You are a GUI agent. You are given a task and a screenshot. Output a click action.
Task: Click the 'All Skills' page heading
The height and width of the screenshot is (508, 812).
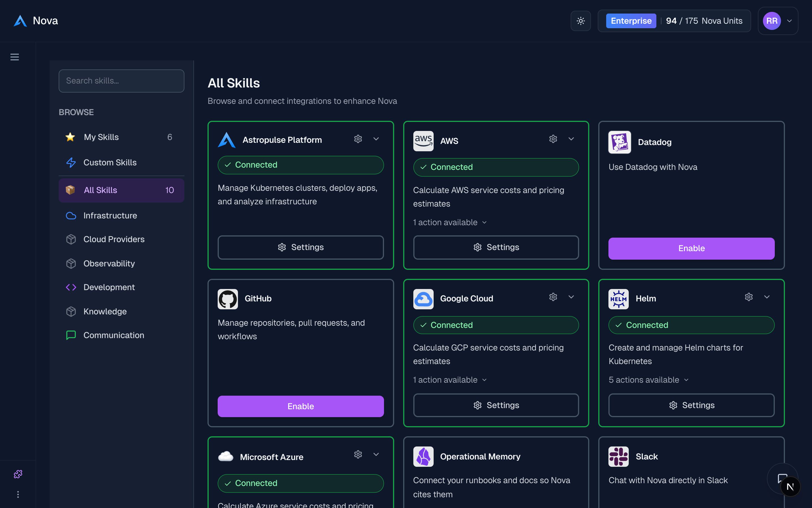click(x=234, y=83)
